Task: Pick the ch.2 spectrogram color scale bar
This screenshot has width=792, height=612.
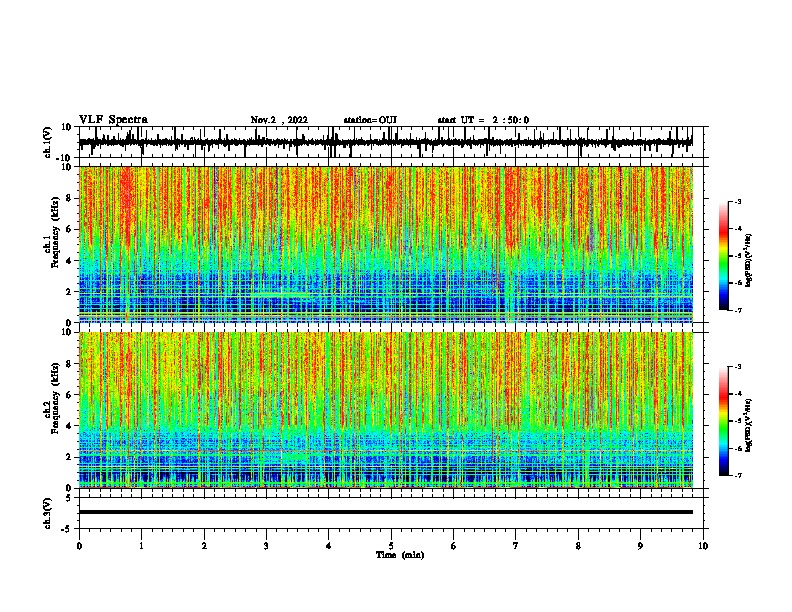Action: pos(724,421)
